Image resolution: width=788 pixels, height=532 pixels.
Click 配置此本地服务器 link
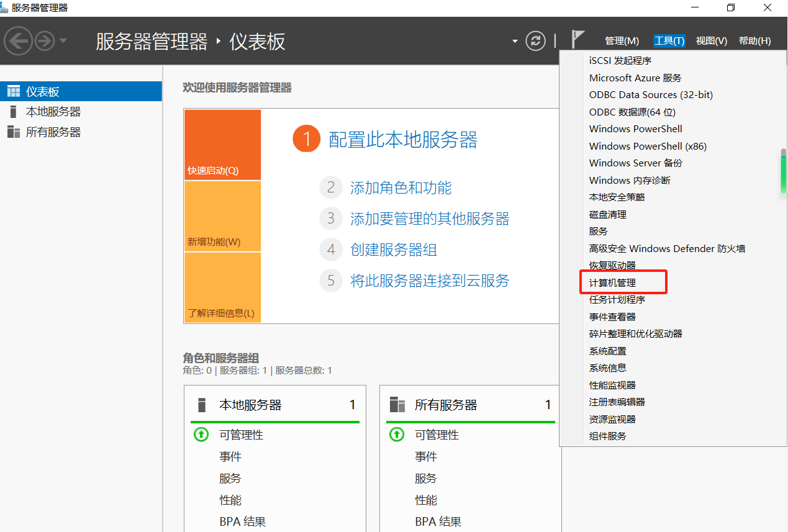tap(402, 140)
